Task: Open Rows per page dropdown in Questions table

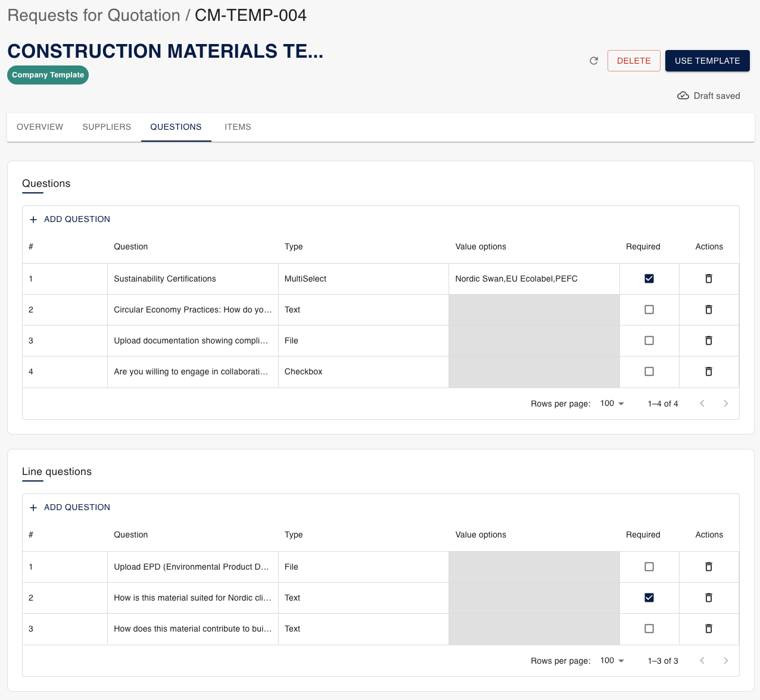Action: [x=612, y=404]
